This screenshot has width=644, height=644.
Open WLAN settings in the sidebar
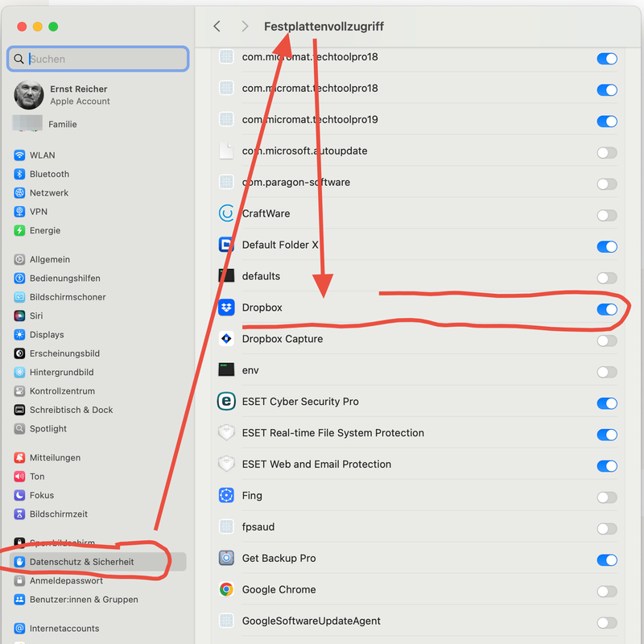point(42,155)
